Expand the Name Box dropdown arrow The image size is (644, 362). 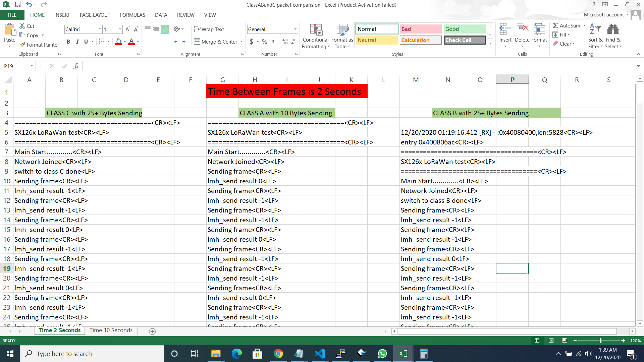point(32,66)
